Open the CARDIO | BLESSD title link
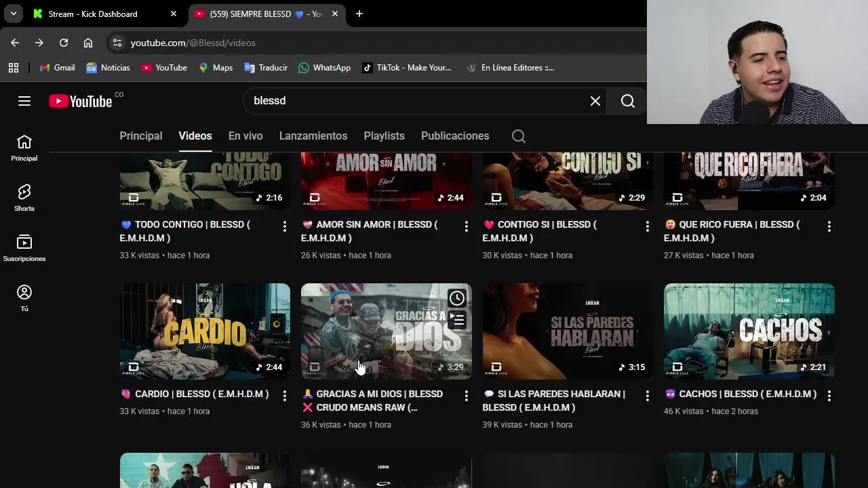 pyautogui.click(x=194, y=394)
